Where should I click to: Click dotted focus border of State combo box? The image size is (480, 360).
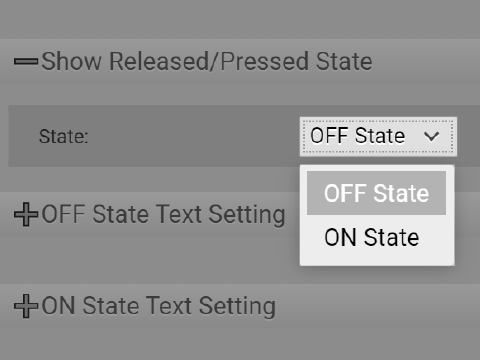378,121
